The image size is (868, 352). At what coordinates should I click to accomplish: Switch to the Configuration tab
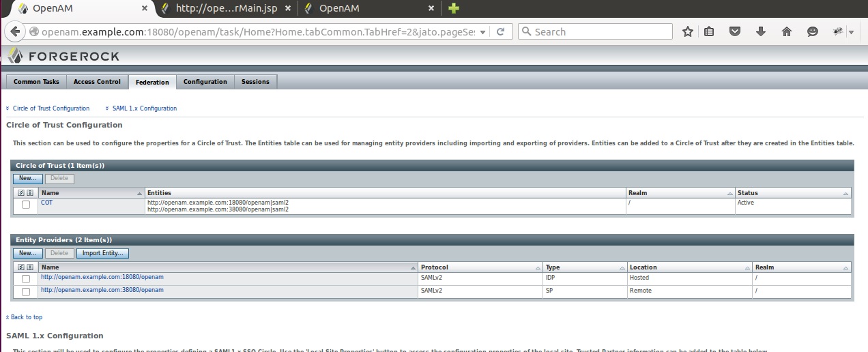[205, 82]
